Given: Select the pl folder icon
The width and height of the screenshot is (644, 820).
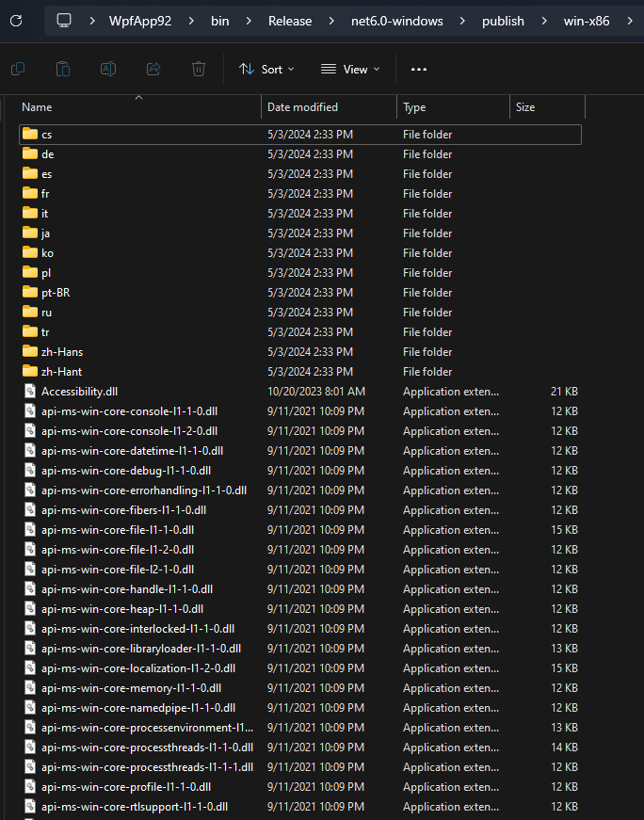Looking at the screenshot, I should (30, 272).
